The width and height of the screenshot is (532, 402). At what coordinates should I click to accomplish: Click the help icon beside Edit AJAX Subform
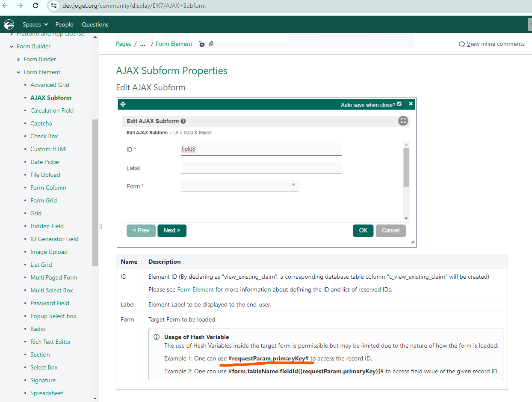coord(183,121)
